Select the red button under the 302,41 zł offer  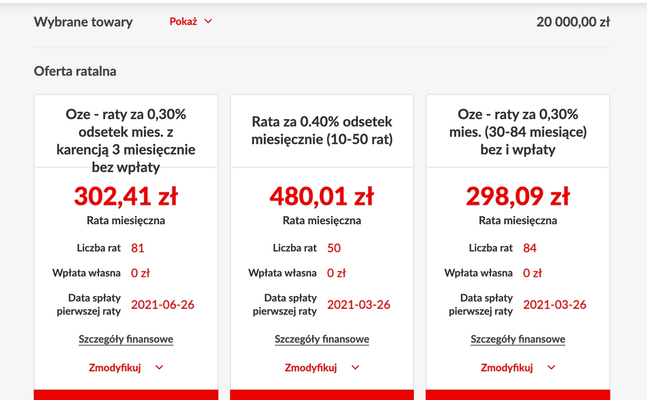pyautogui.click(x=126, y=395)
